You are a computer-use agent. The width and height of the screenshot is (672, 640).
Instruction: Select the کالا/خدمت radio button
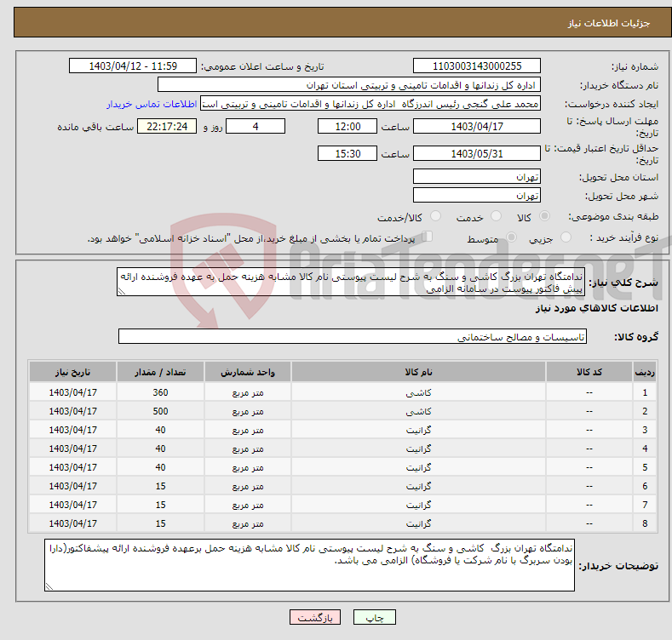[435, 216]
